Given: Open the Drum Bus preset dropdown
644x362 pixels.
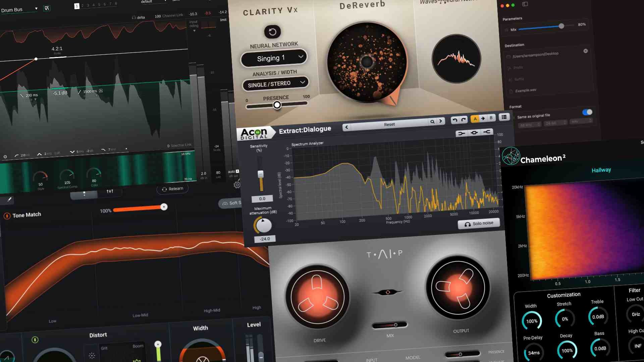Looking at the screenshot, I should coord(19,9).
